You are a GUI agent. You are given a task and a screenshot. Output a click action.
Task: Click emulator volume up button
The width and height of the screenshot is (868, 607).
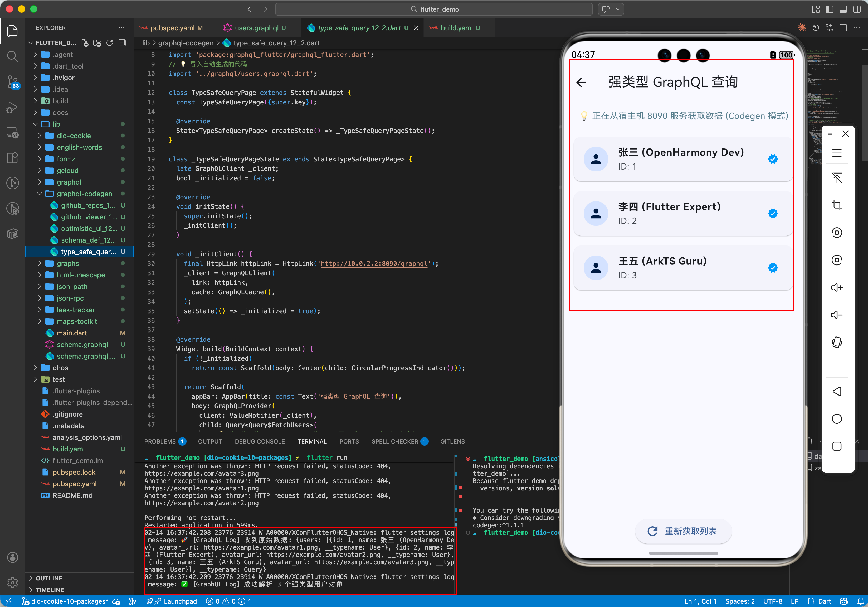tap(837, 287)
